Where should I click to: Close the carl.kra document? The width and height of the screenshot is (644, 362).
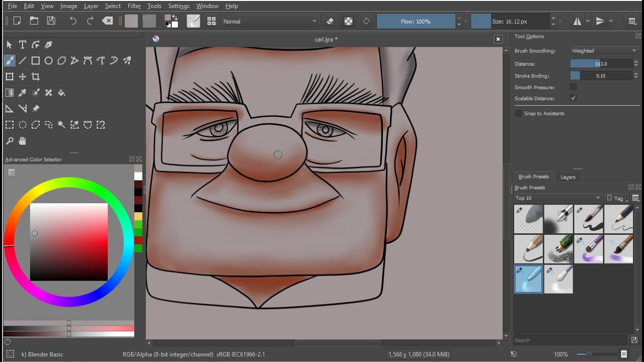[498, 39]
